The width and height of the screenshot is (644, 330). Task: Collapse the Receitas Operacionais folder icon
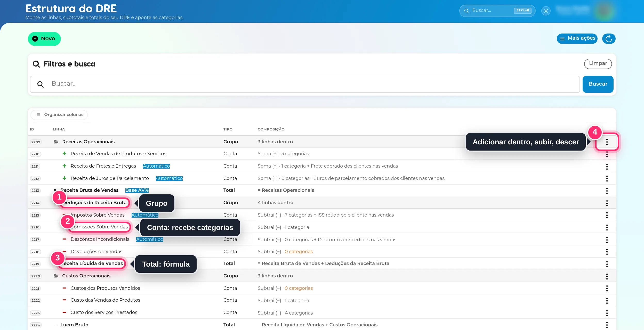(x=56, y=142)
